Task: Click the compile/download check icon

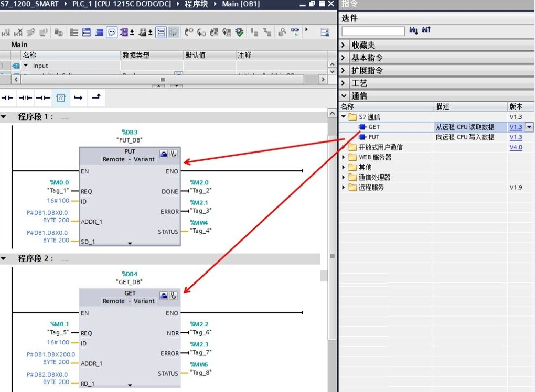Action: [x=240, y=32]
